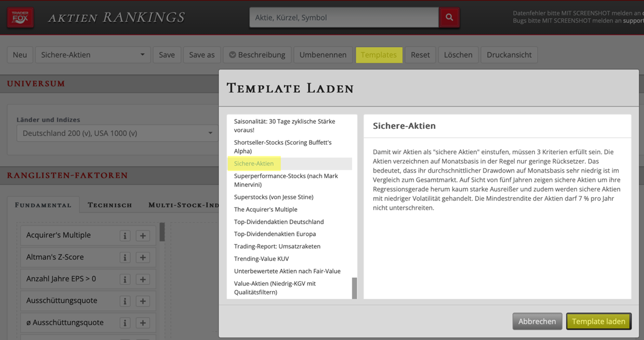
Task: Open the Sichere-Aktien ranking dropdown
Action: [92, 55]
